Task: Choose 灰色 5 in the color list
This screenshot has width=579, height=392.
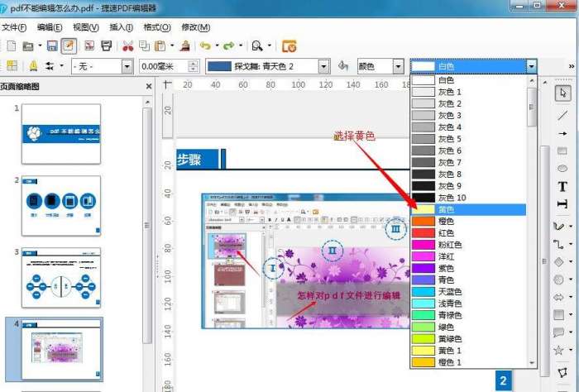Action: 468,139
